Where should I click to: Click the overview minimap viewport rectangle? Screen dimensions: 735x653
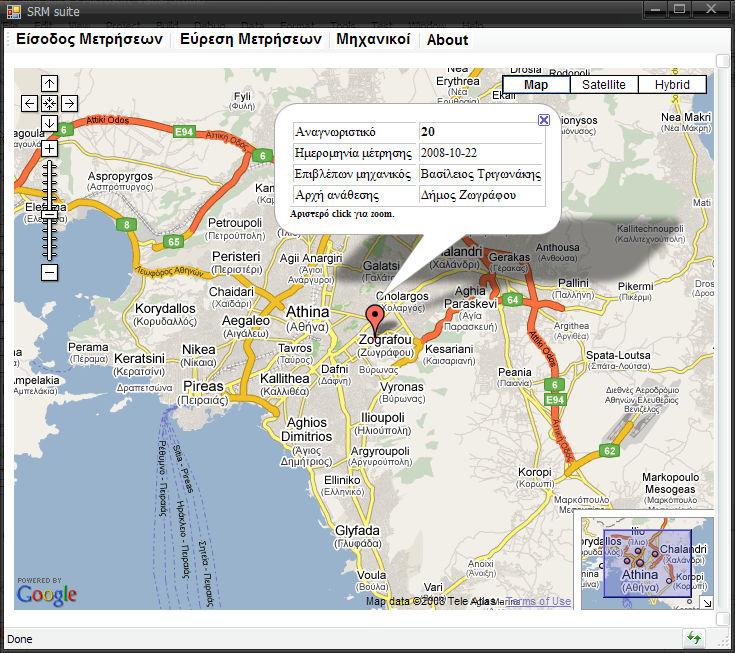point(647,563)
